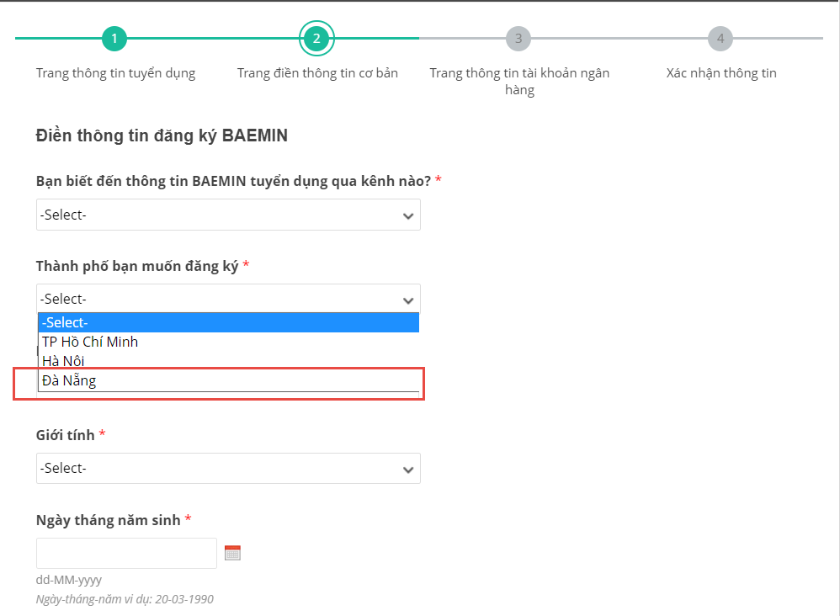Click the step 1 completed circle
Screen dimensions: 840x616
[114, 39]
